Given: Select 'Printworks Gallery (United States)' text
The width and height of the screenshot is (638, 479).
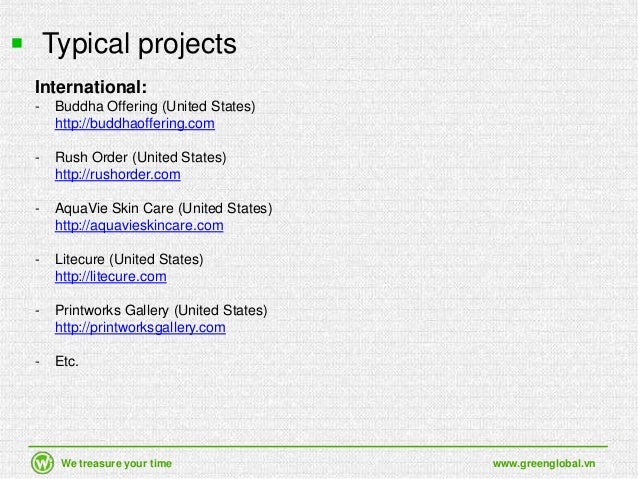Looking at the screenshot, I should [161, 311].
